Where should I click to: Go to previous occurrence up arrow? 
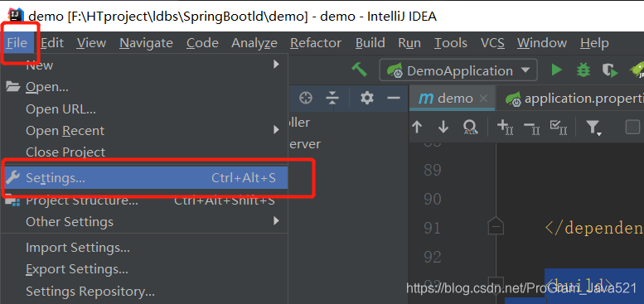(417, 128)
